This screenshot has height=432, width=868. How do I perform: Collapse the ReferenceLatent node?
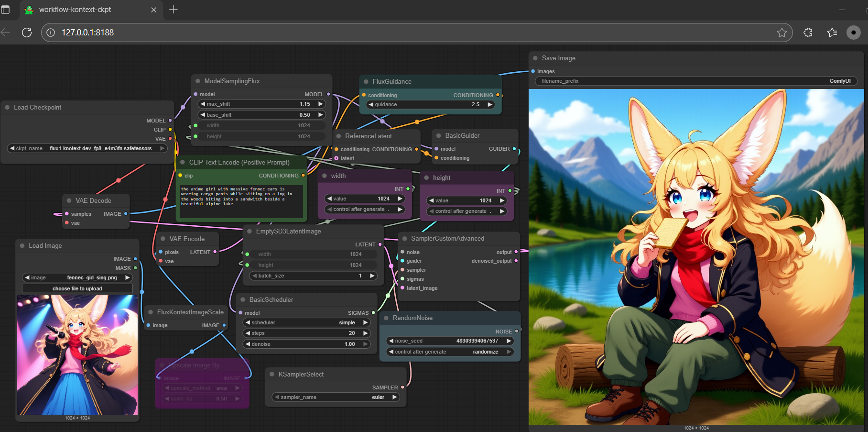(339, 136)
